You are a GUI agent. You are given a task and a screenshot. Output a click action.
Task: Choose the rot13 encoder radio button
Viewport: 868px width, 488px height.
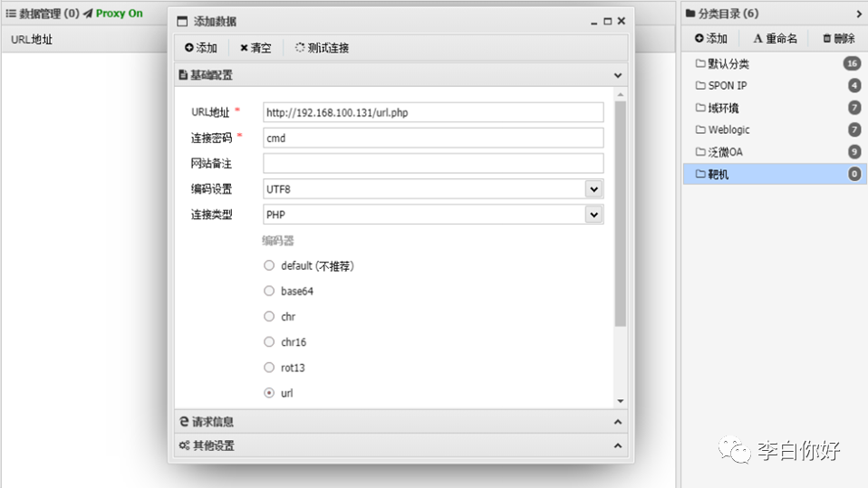click(x=269, y=368)
